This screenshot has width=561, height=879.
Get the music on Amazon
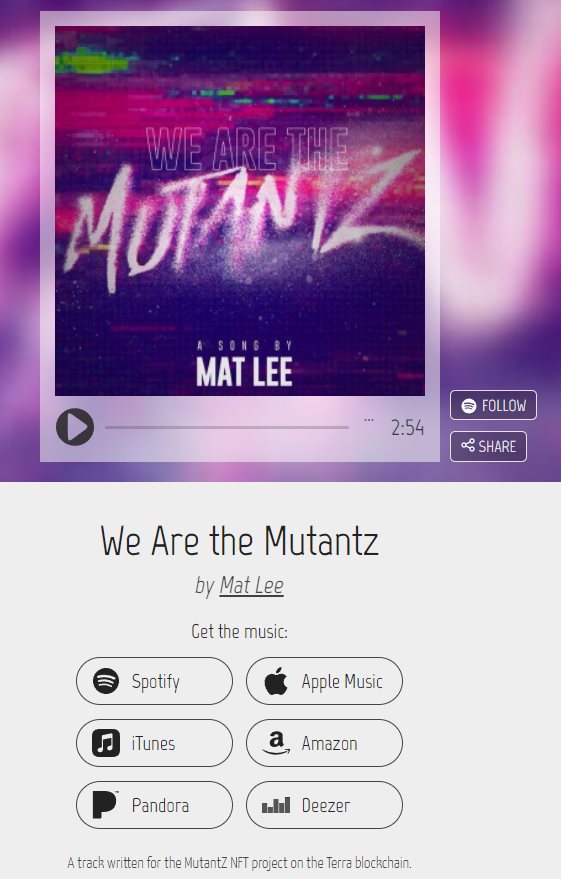point(324,743)
